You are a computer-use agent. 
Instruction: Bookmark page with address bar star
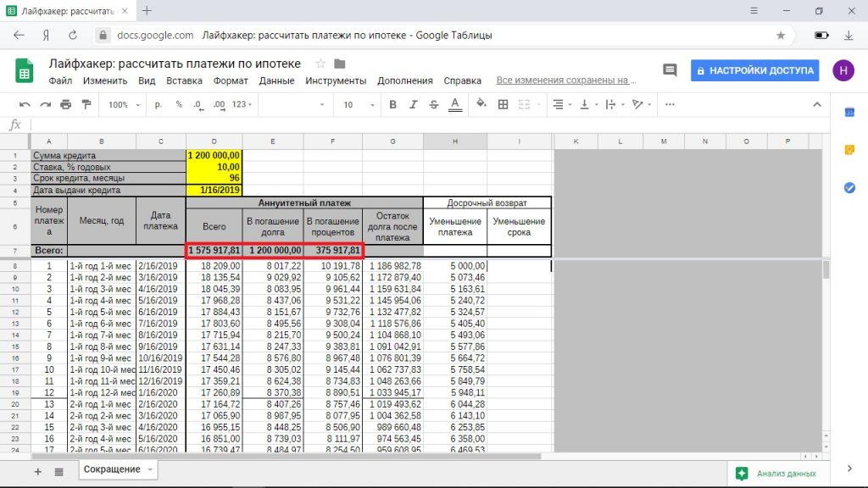click(781, 36)
